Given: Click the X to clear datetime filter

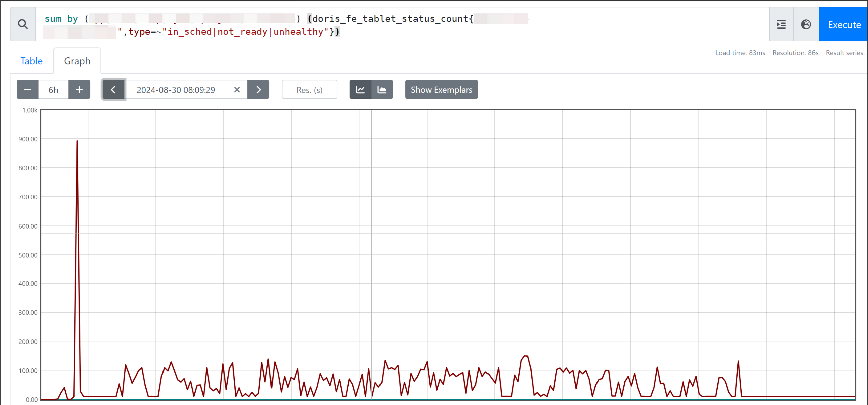Looking at the screenshot, I should [236, 90].
